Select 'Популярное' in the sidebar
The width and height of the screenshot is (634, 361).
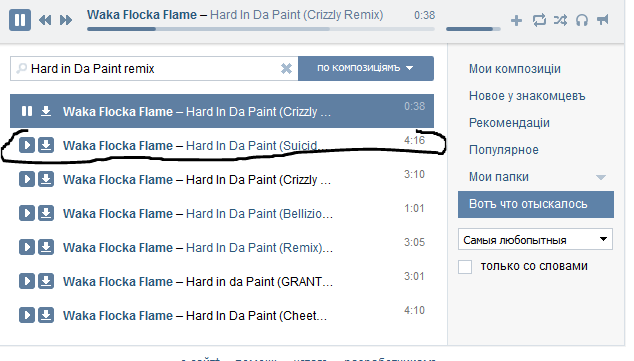point(504,150)
